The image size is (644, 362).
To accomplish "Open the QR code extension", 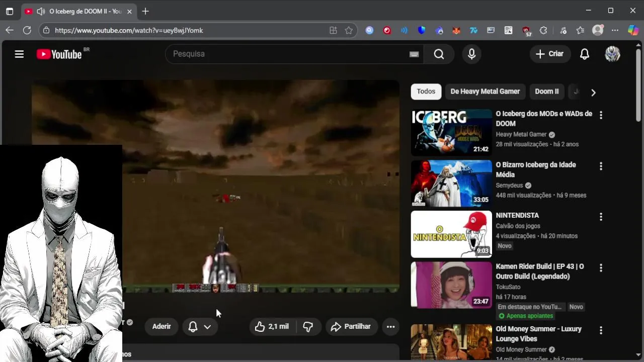I will [509, 30].
